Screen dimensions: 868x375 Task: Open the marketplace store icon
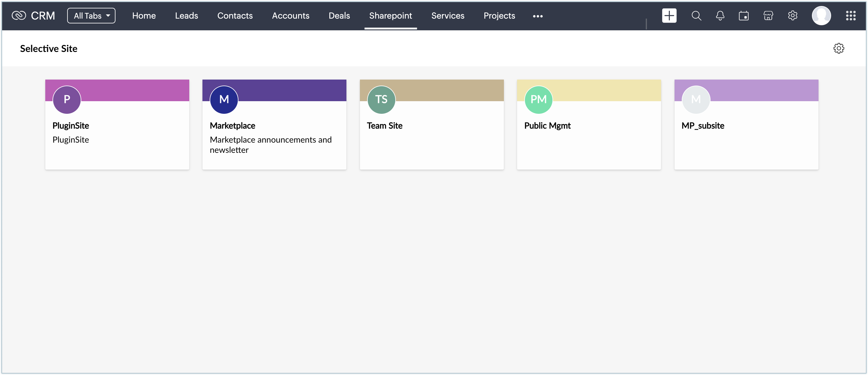(x=768, y=16)
